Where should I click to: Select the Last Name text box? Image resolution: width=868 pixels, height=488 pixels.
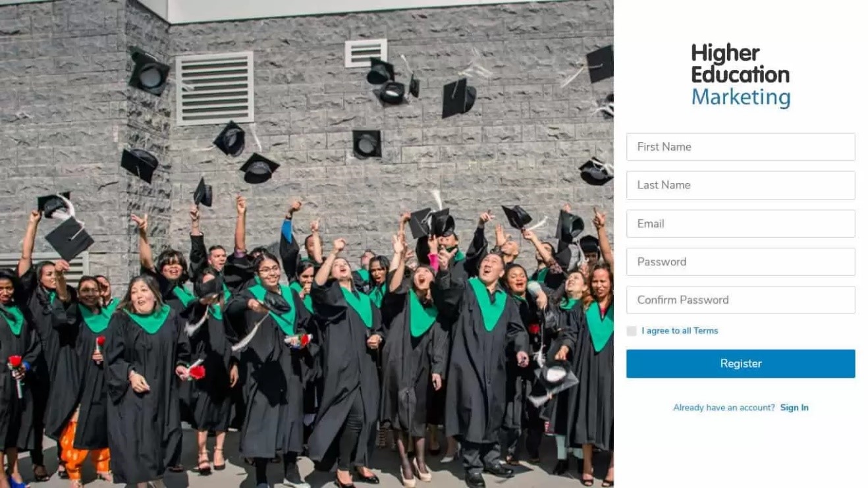click(x=740, y=185)
